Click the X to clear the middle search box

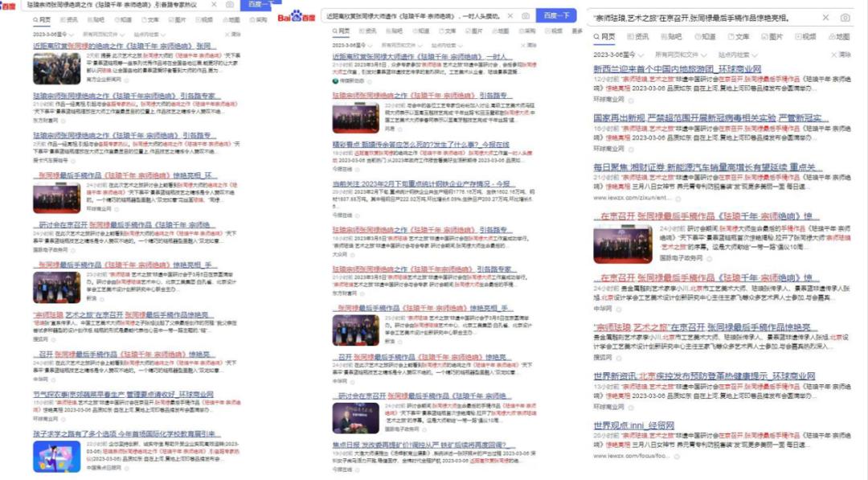coord(510,16)
